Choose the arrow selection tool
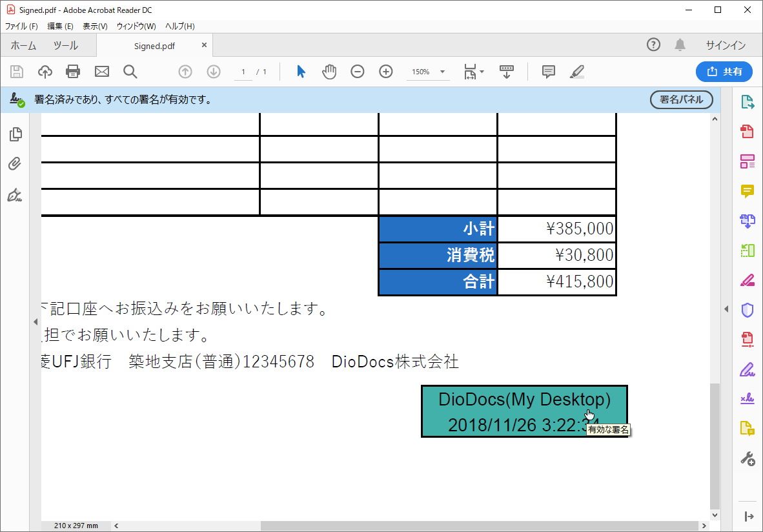763x532 pixels. click(x=301, y=72)
